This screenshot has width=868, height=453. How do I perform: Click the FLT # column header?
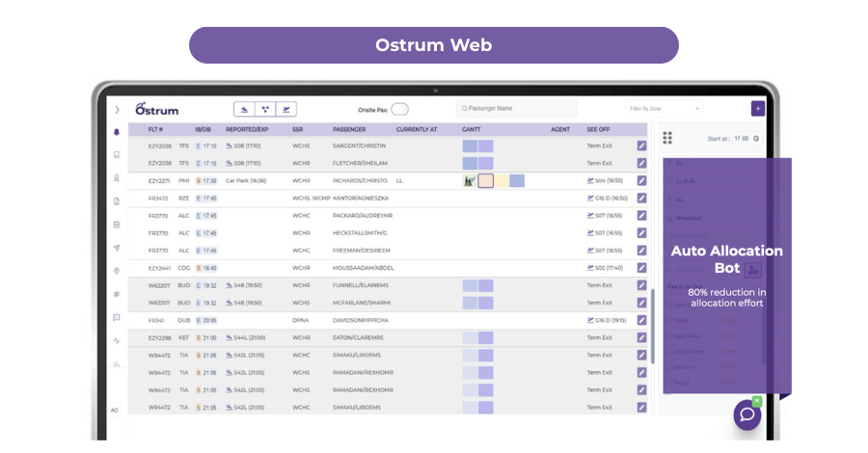[155, 129]
